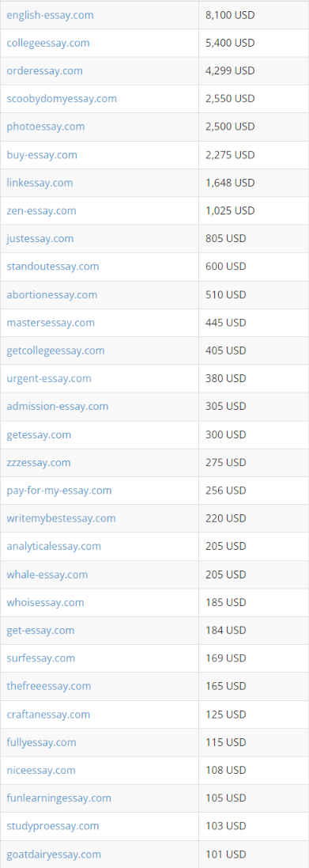The height and width of the screenshot is (868, 309).
Task: Open the standoutessay.com link
Action: click(x=53, y=266)
